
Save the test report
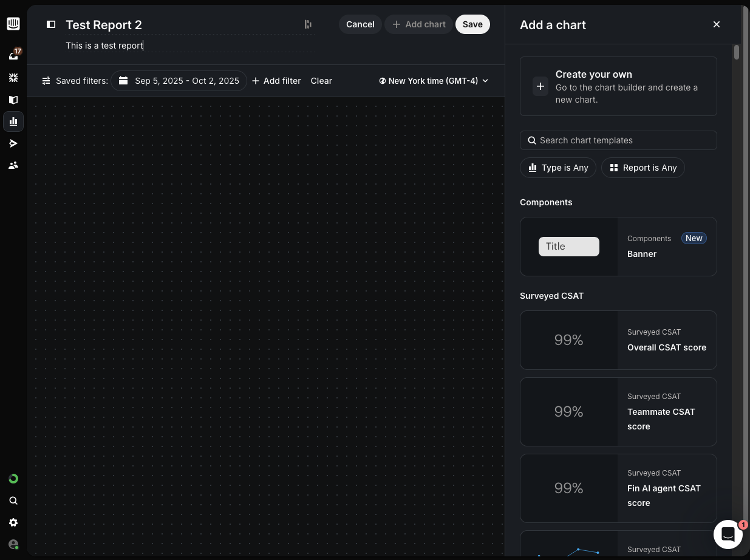pos(472,24)
